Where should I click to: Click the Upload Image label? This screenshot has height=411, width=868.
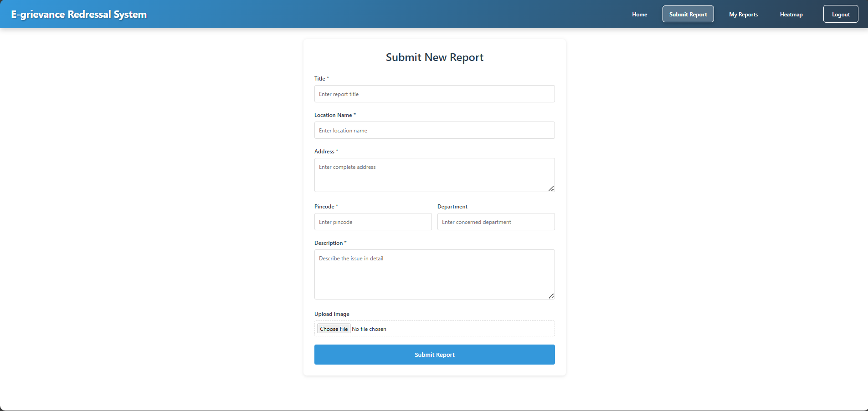click(x=332, y=314)
